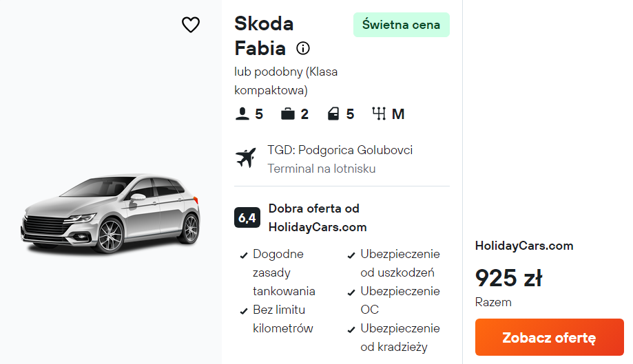Screen dimensions: 633x364
Task: Click Bez limitu kilometrów feature text
Action: (282, 319)
